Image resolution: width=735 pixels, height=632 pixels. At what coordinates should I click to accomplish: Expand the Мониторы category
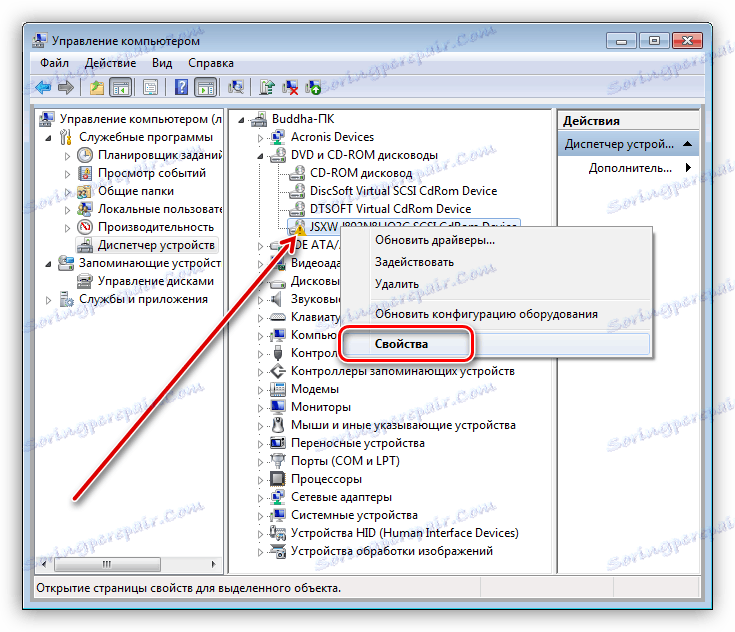260,408
